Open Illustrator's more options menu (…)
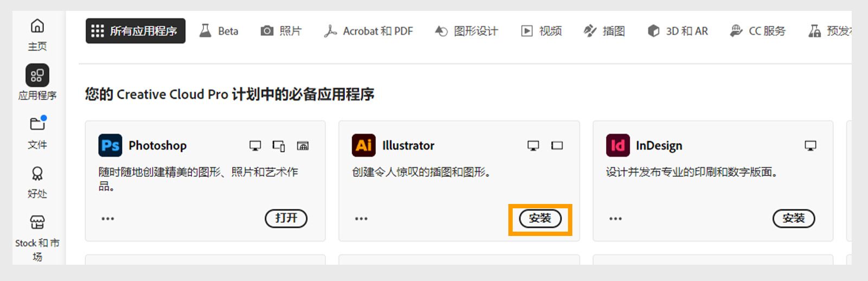Screen dimensions: 868x281 [x=361, y=219]
